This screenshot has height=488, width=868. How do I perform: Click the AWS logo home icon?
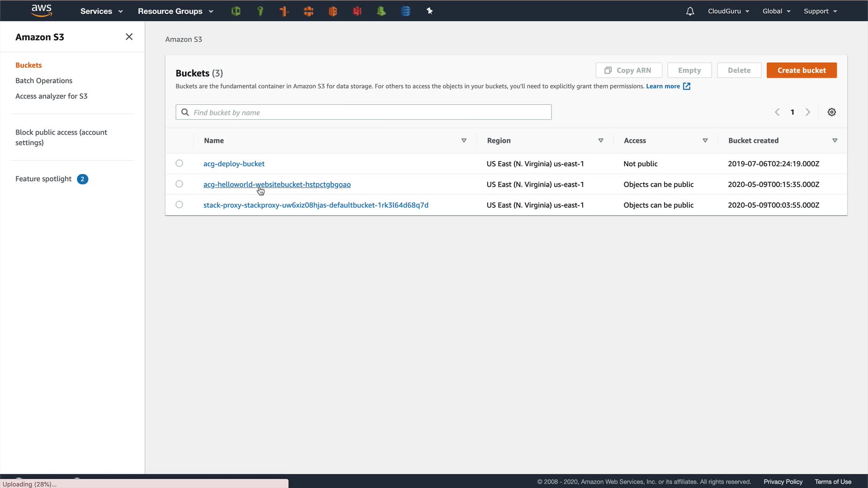(42, 11)
